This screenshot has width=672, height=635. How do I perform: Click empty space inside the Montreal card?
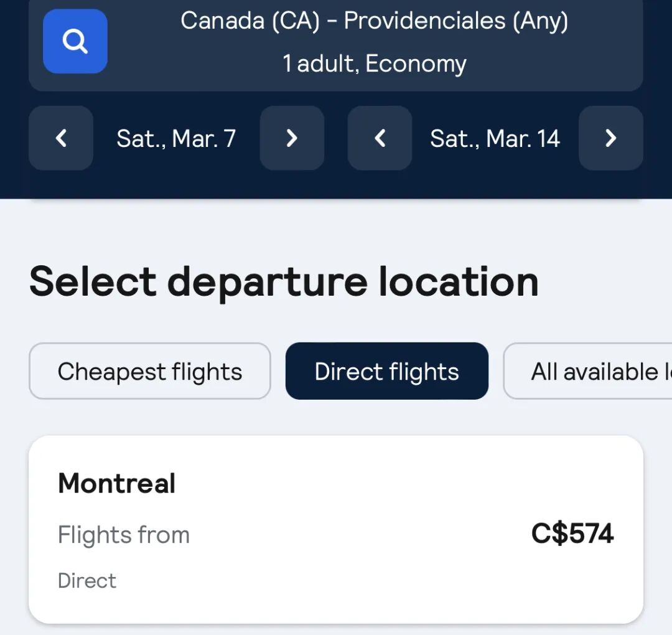point(373,579)
